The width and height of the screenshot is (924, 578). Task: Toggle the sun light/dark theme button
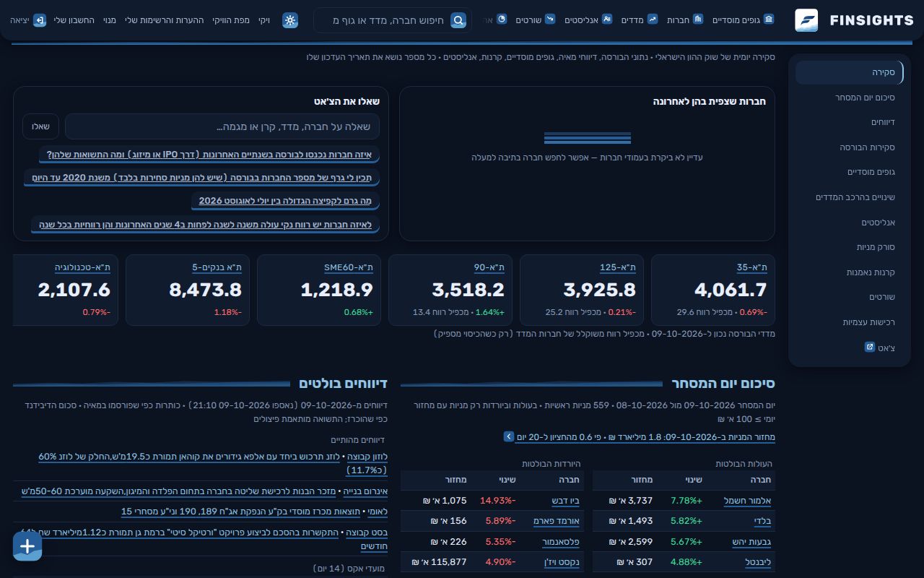pyautogui.click(x=290, y=20)
